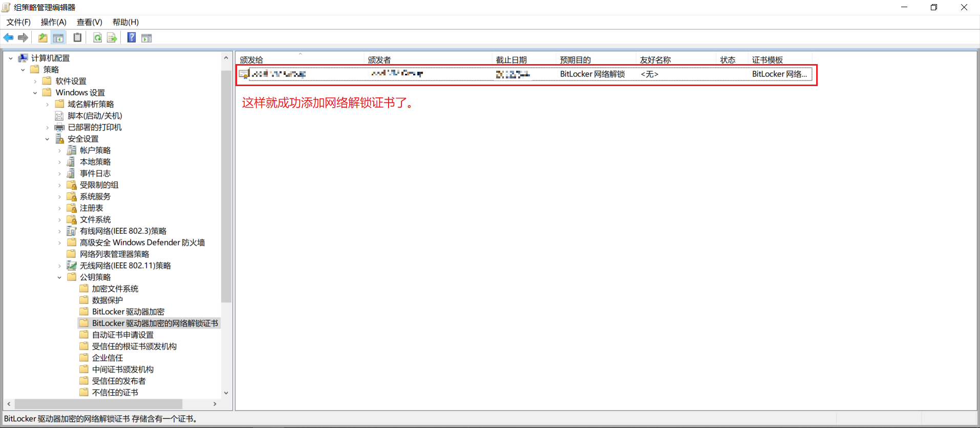This screenshot has width=980, height=428.
Task: Collapse the 策略 node
Action: 23,70
